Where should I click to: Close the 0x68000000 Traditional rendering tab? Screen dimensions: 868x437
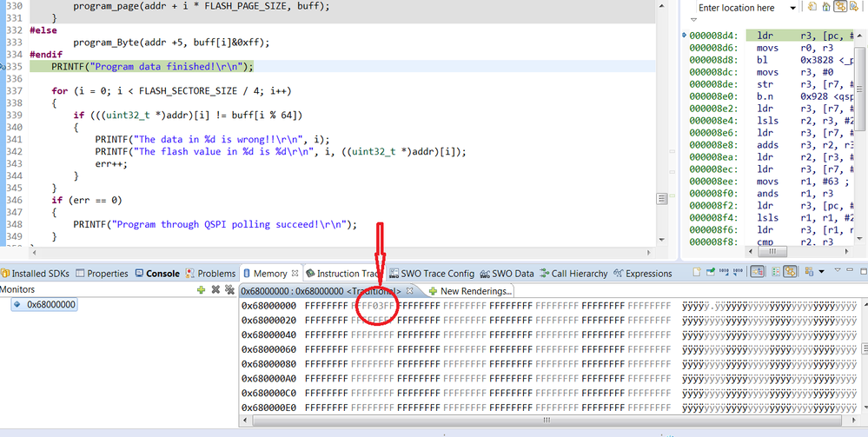pyautogui.click(x=409, y=290)
